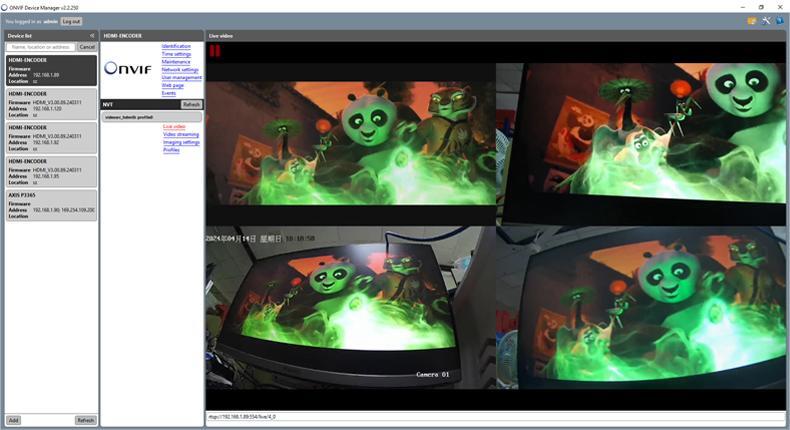
Task: Select HDMI-ENCODER device at 192.168.1.95
Action: tap(51, 171)
